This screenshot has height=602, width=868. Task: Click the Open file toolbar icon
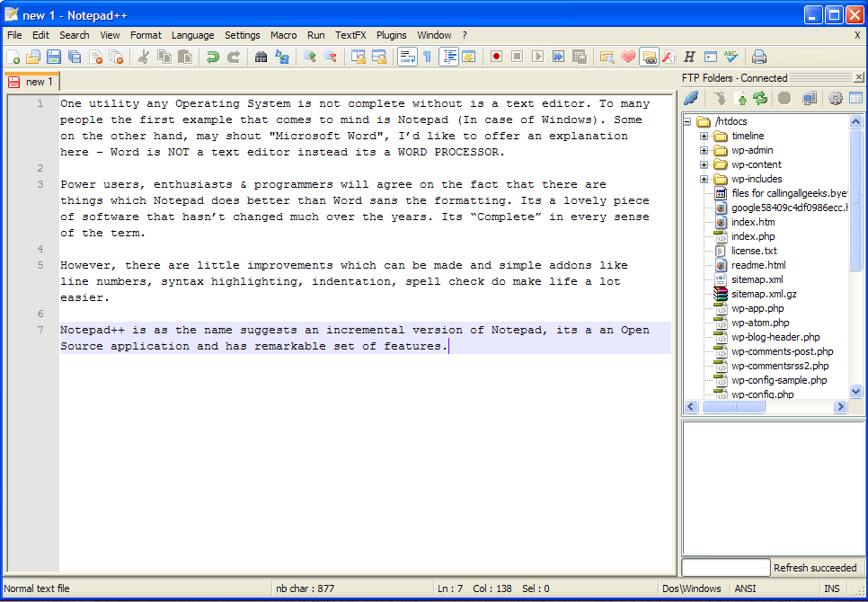pos(33,57)
